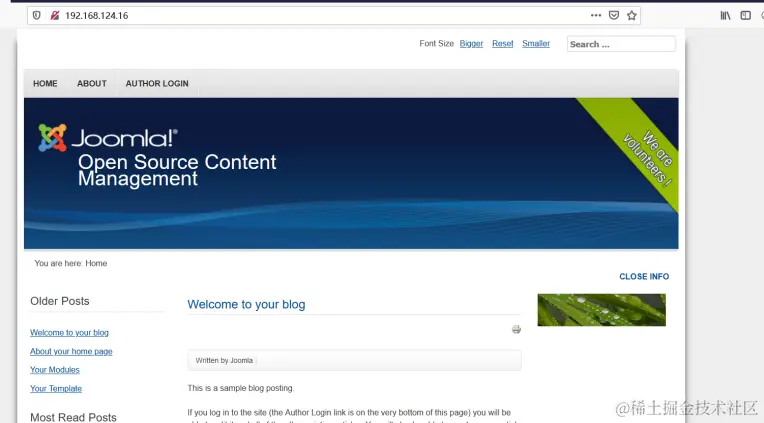Click the 'Older Posts' heading

(x=59, y=301)
